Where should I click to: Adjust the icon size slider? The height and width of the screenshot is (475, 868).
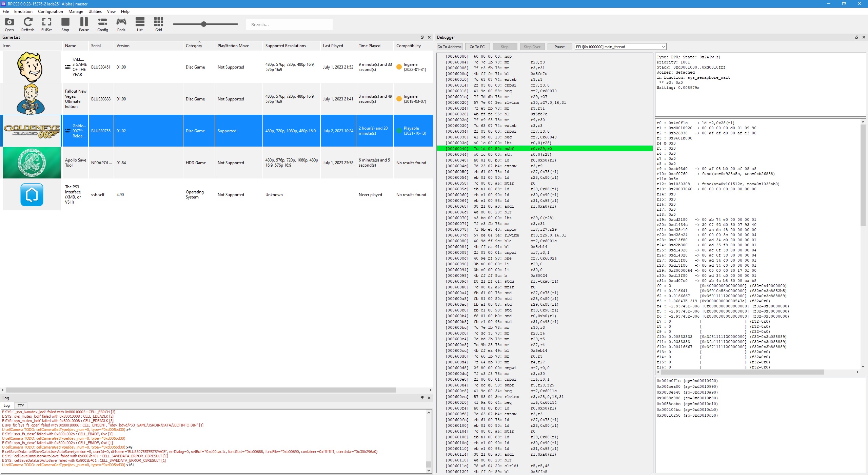(204, 24)
